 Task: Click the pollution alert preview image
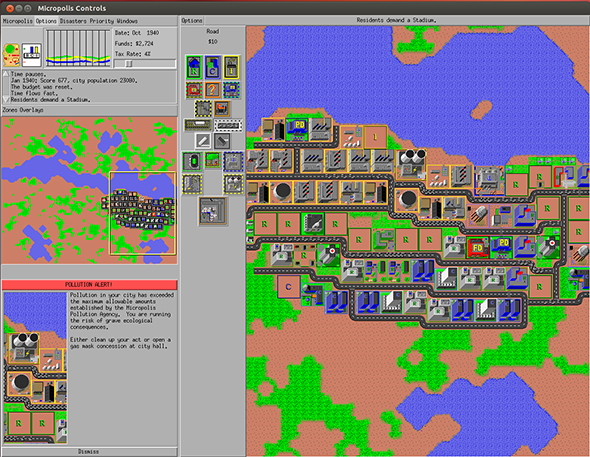click(35, 368)
